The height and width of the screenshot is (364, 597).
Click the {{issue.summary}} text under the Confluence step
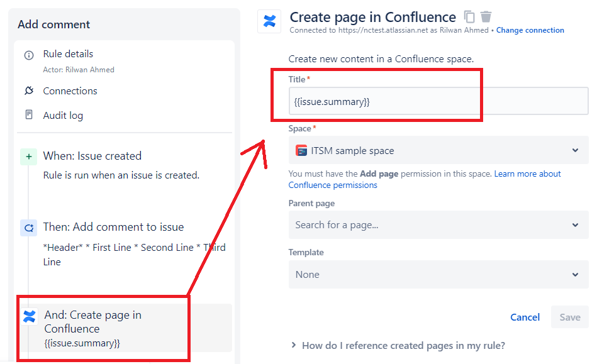pos(82,343)
